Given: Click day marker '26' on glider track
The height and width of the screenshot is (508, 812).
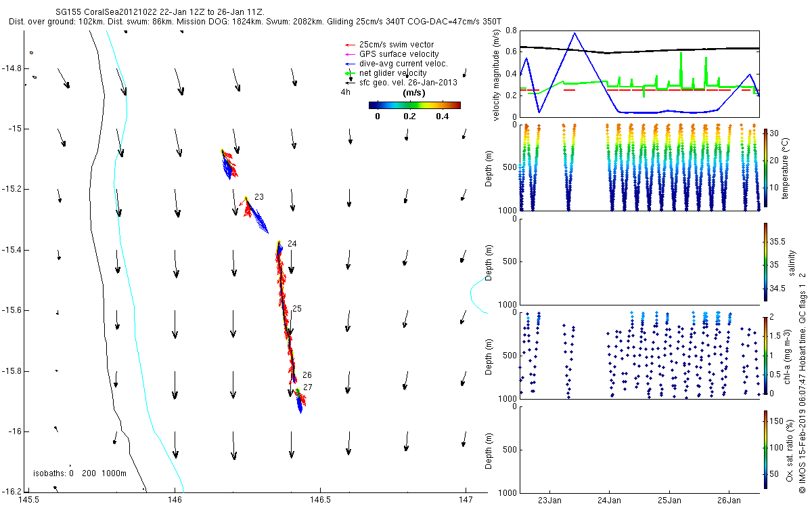Looking at the screenshot, I should 307,375.
